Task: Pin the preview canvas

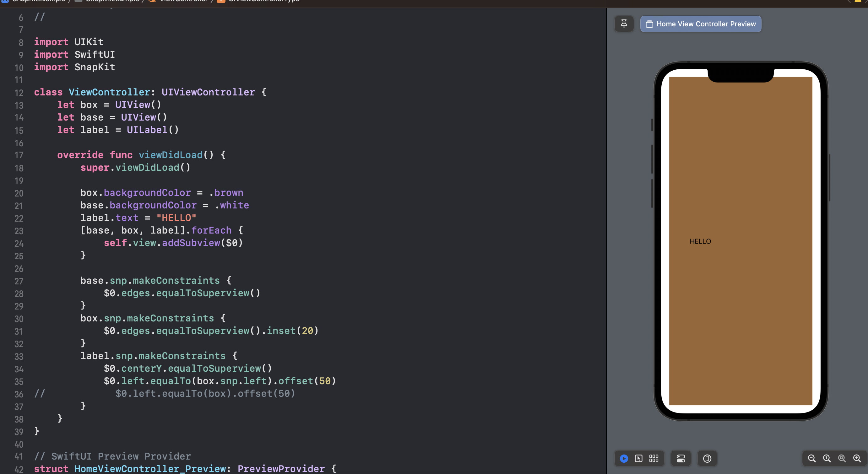Action: (624, 24)
